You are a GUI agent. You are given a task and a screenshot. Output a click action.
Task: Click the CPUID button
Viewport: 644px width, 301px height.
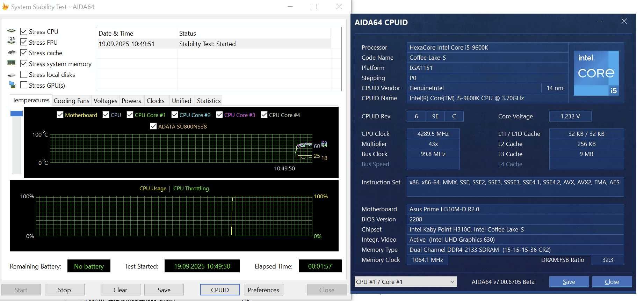point(220,290)
